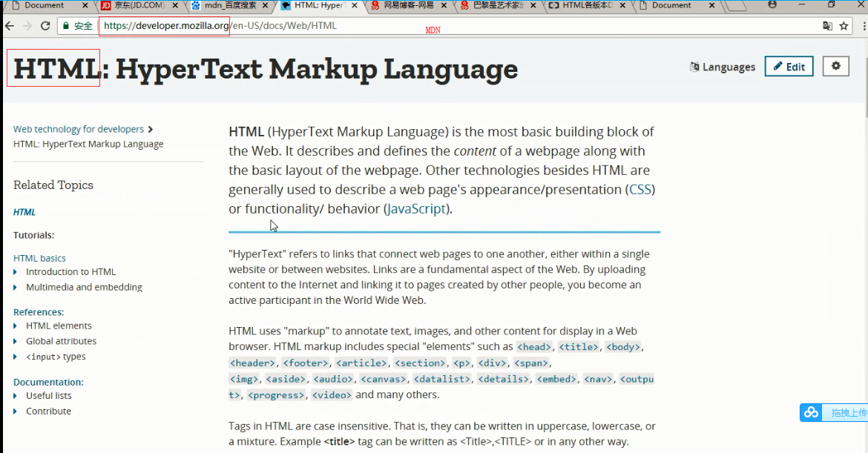Click the HTML link under Related Topics
Screen dimensions: 868x453
(24, 212)
